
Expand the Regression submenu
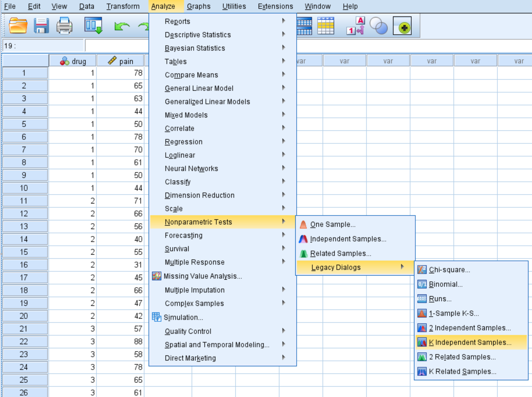(284, 141)
